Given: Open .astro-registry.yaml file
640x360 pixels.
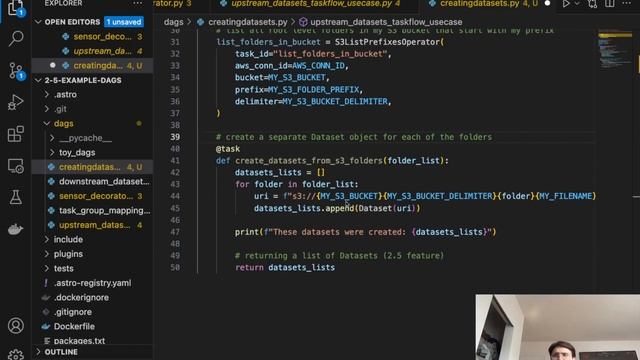Looking at the screenshot, I should [x=93, y=283].
